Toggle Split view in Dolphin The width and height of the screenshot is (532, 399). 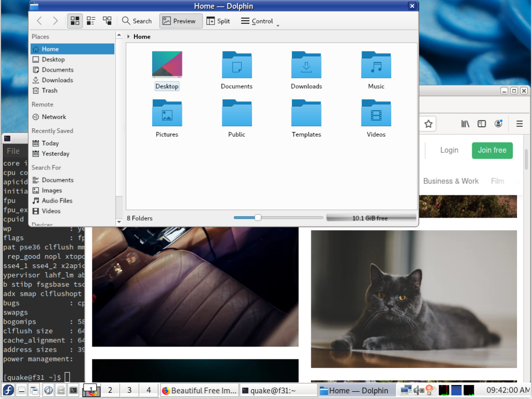point(218,21)
